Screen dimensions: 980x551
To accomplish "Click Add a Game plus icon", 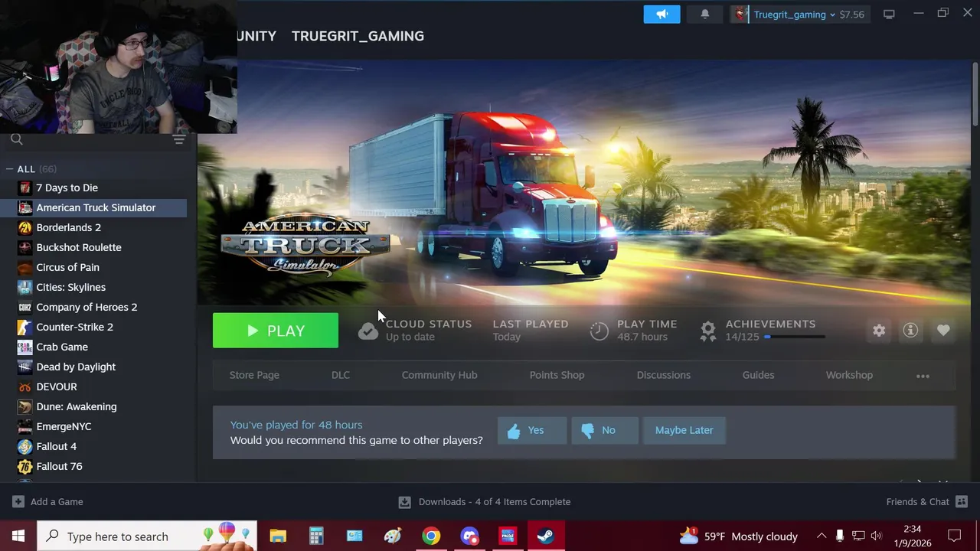I will pos(18,502).
